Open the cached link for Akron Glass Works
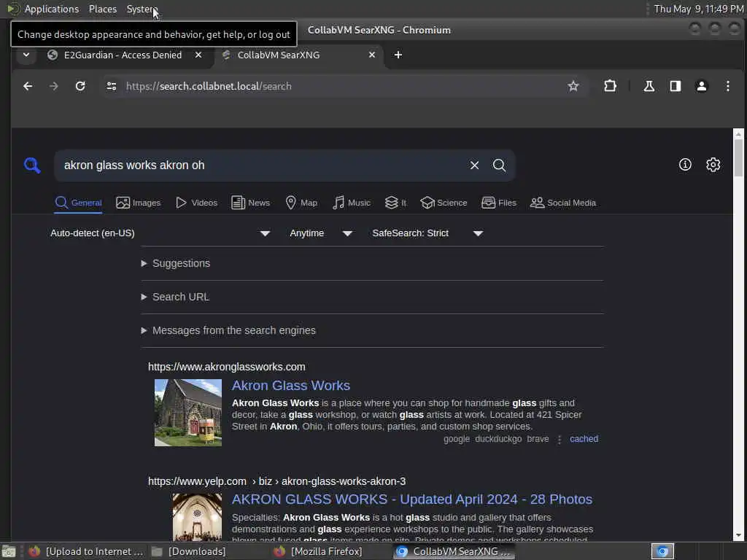The image size is (747, 560). click(x=584, y=438)
